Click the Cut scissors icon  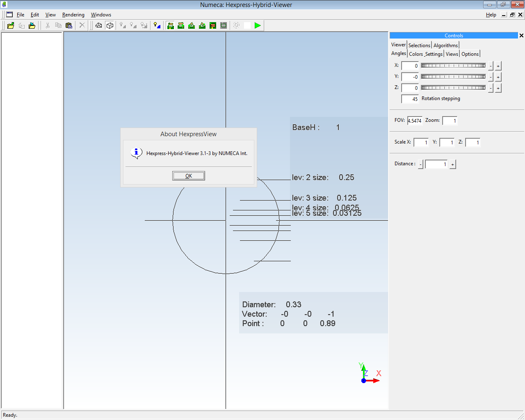click(48, 25)
